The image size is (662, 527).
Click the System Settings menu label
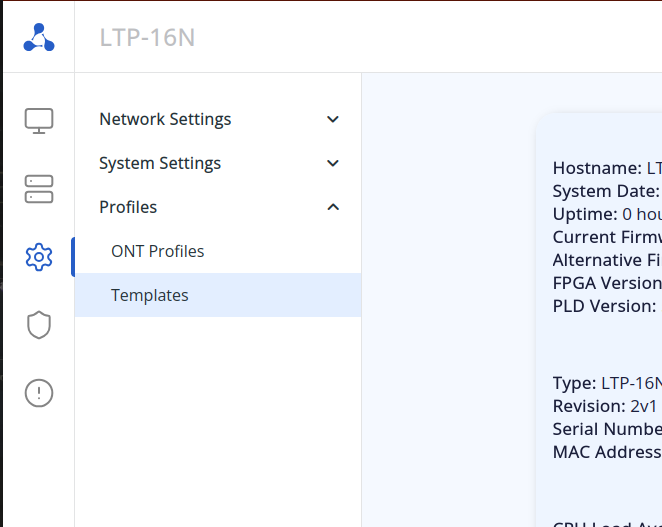coord(160,163)
